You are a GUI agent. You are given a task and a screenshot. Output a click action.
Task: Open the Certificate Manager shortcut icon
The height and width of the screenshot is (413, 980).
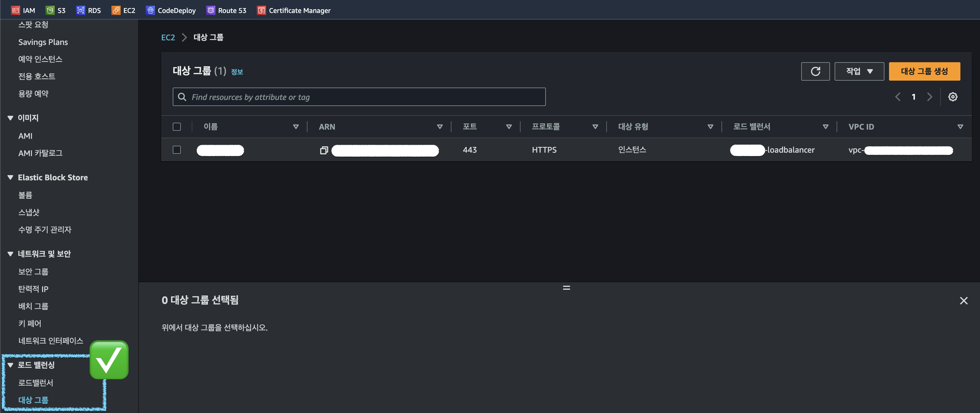pos(261,10)
